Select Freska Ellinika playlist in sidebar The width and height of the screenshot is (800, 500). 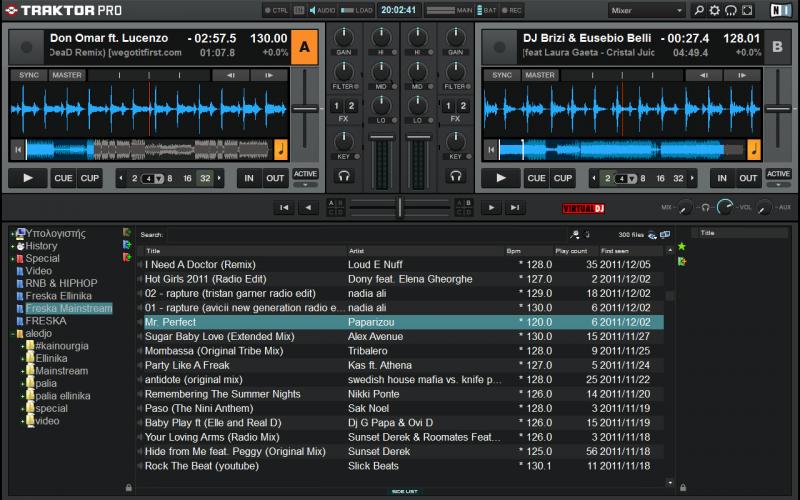tap(58, 296)
